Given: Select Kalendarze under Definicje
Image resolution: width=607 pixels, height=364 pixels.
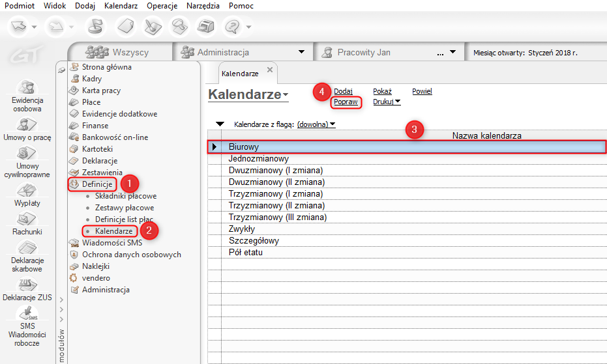Looking at the screenshot, I should [x=114, y=231].
